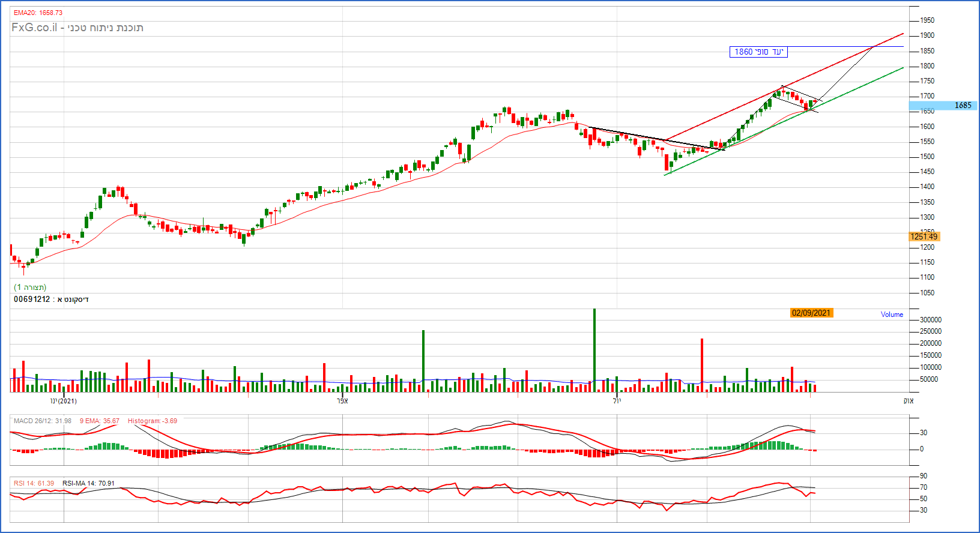The width and height of the screenshot is (980, 533).
Task: Click the אפר month axis label
Action: [343, 401]
